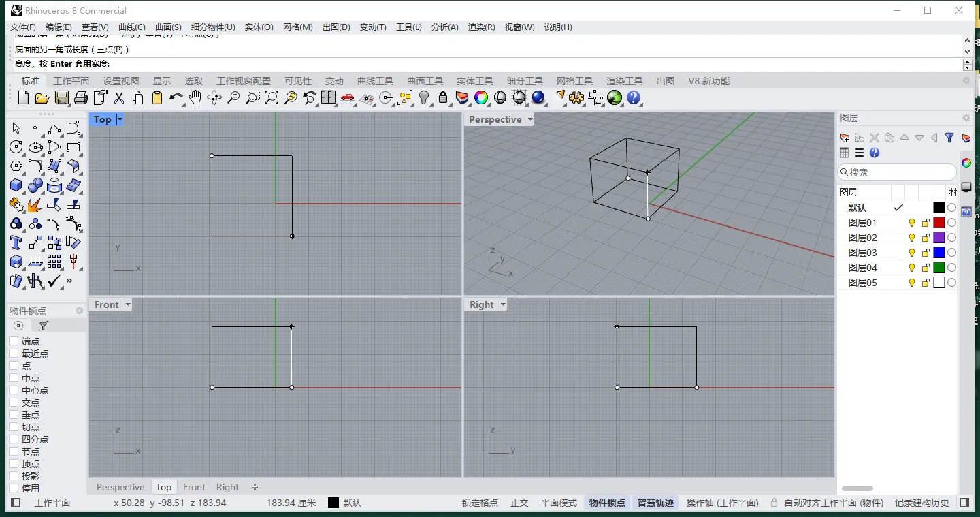Toggle 正交 mode in status bar
The width and height of the screenshot is (980, 517).
[519, 503]
